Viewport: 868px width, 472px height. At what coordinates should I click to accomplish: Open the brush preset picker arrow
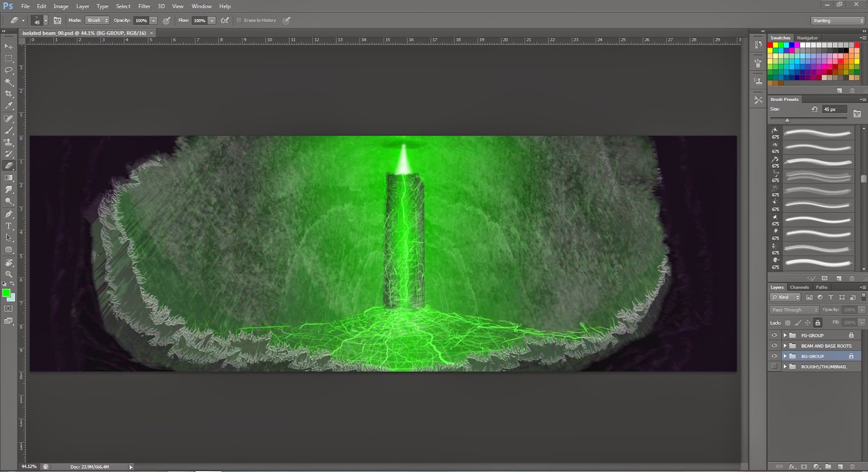pos(46,20)
